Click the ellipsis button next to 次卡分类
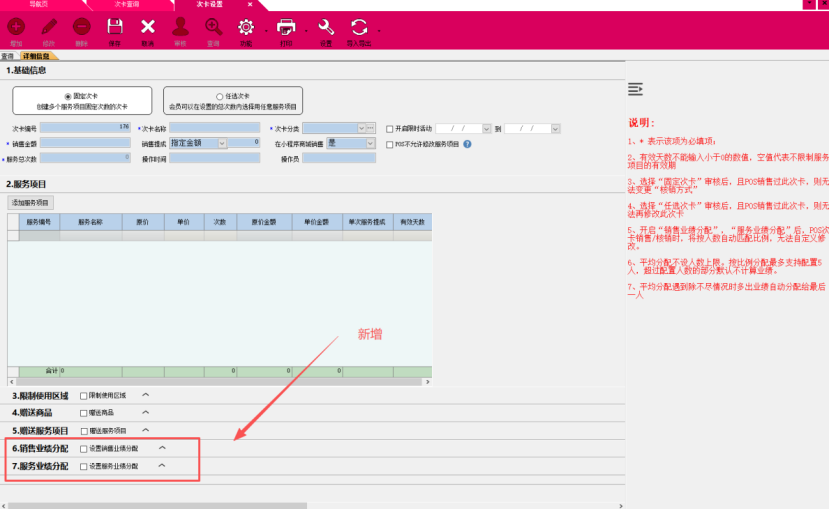This screenshot has width=829, height=509. pyautogui.click(x=371, y=128)
